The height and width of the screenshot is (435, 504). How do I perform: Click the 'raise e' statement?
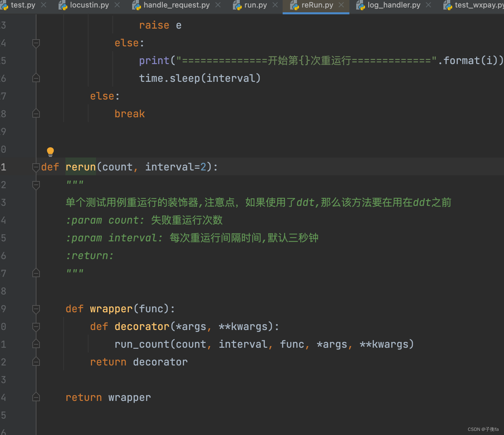point(160,25)
